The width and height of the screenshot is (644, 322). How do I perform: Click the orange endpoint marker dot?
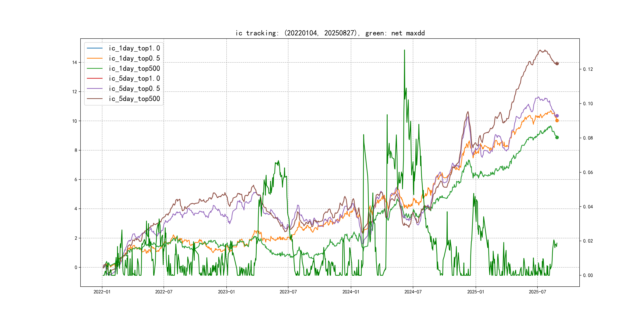click(x=557, y=120)
